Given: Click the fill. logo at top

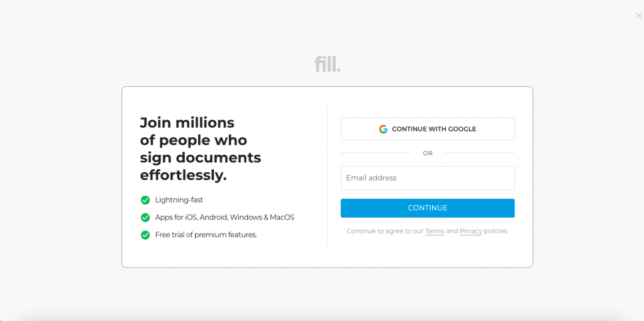Looking at the screenshot, I should (x=327, y=65).
